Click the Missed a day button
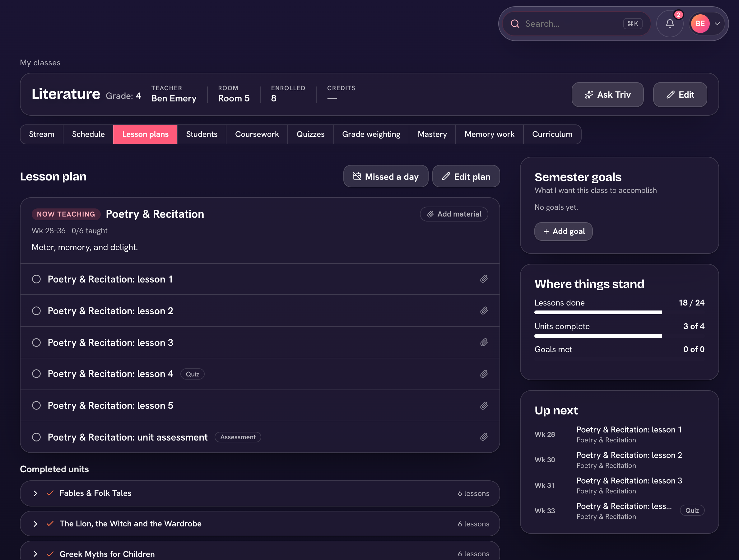 (386, 176)
